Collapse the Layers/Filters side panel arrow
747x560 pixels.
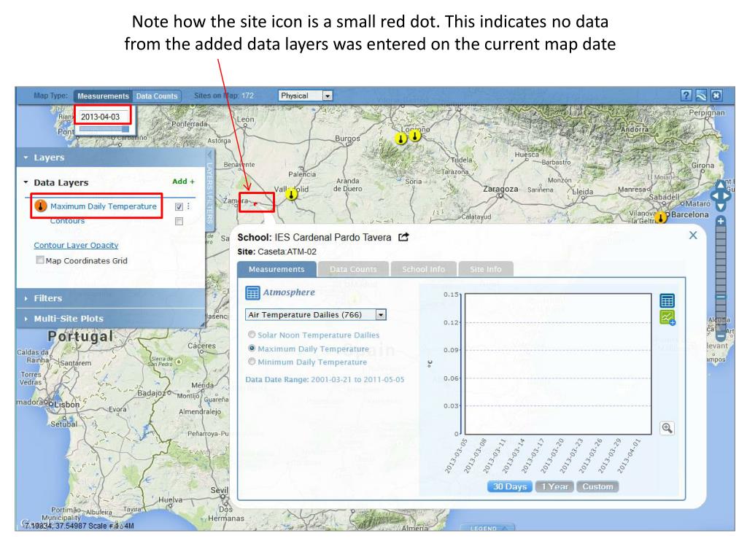209,155
